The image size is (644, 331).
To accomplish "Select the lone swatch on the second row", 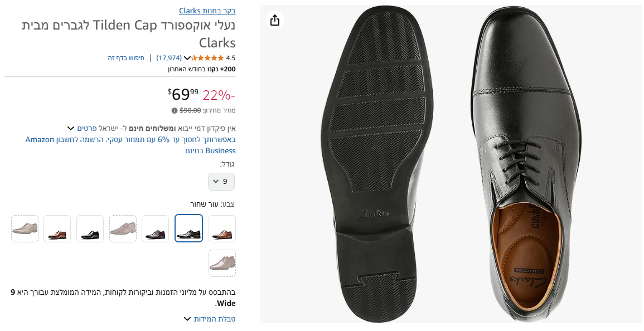I will [x=222, y=263].
